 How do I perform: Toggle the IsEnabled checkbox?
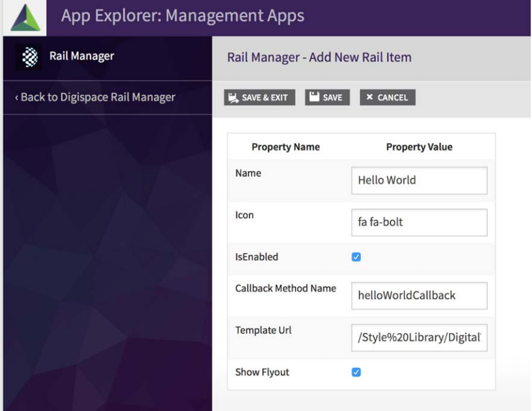[356, 257]
